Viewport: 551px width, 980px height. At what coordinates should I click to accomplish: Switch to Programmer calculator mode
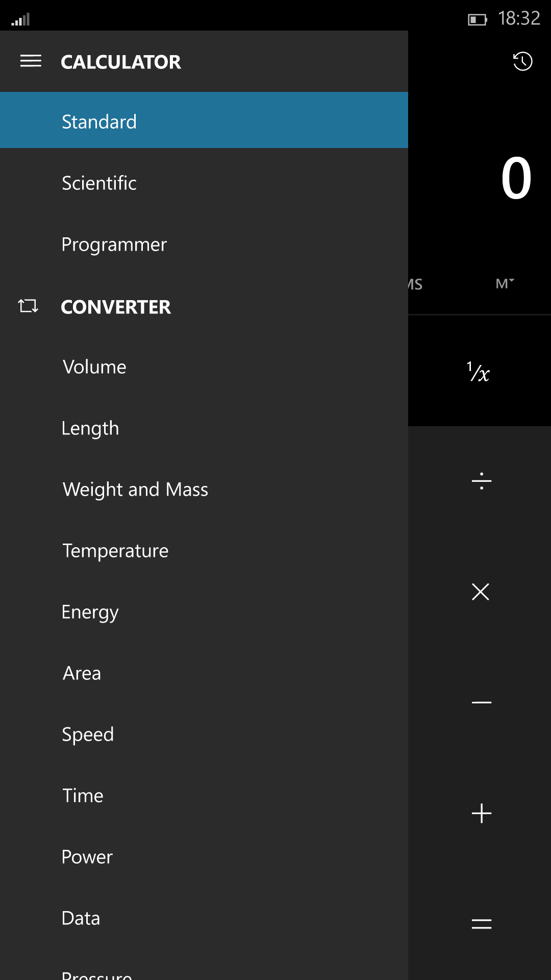click(204, 244)
